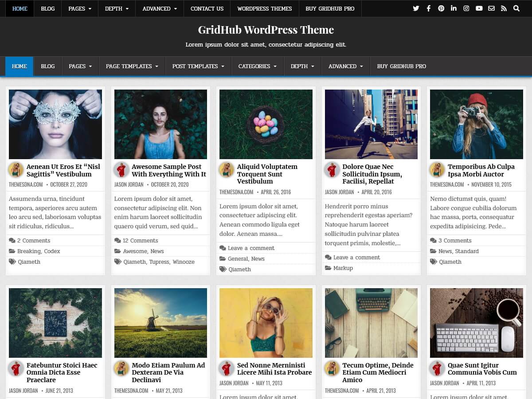
Task: Open the Facebook social icon
Action: click(x=429, y=8)
